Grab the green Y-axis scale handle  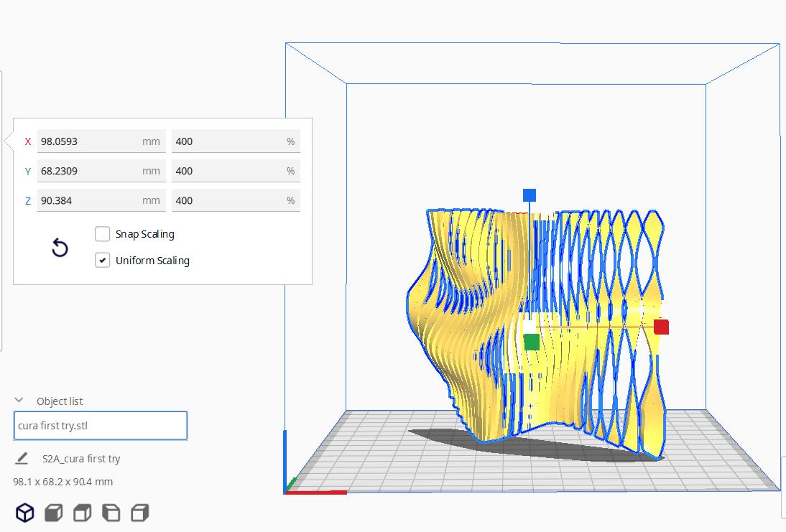tap(532, 342)
